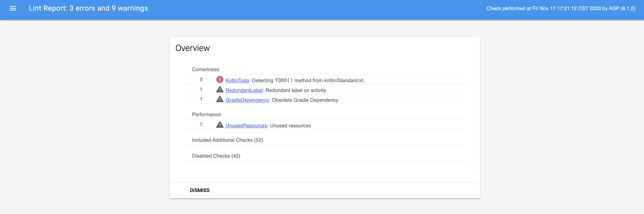Click the Overview card title
644x214 pixels.
click(193, 48)
